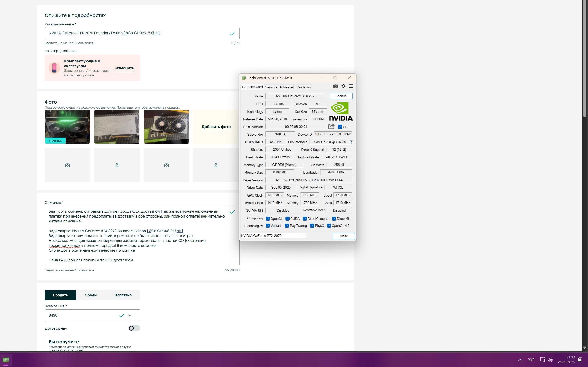Open the Validation tab

click(304, 87)
